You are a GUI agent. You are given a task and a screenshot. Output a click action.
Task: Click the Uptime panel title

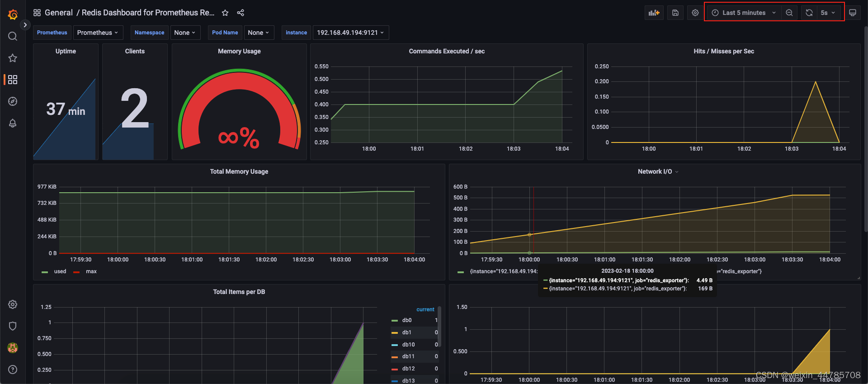66,51
